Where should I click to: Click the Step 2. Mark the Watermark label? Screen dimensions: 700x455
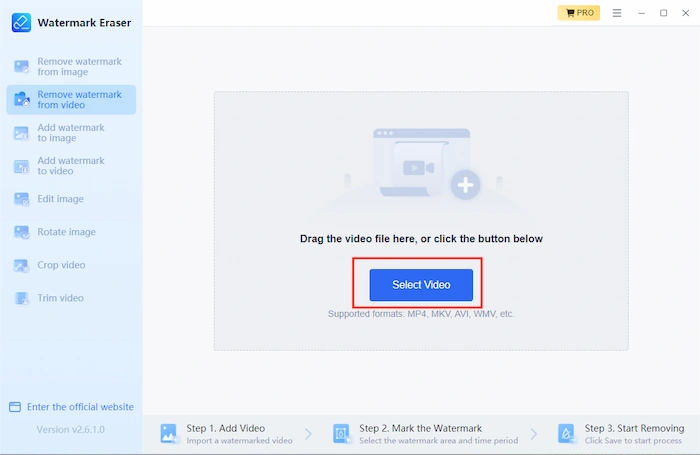(421, 428)
